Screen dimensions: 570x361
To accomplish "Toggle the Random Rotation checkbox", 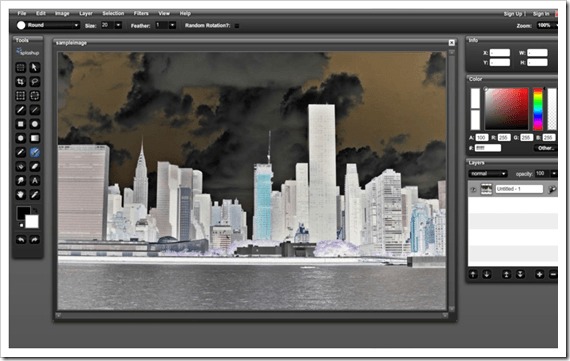I will click(x=237, y=26).
